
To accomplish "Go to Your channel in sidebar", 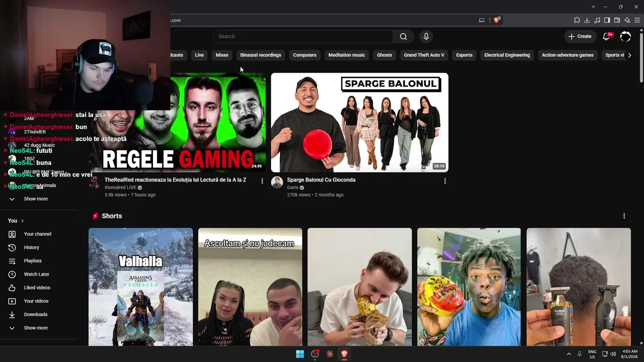I will [x=39, y=234].
